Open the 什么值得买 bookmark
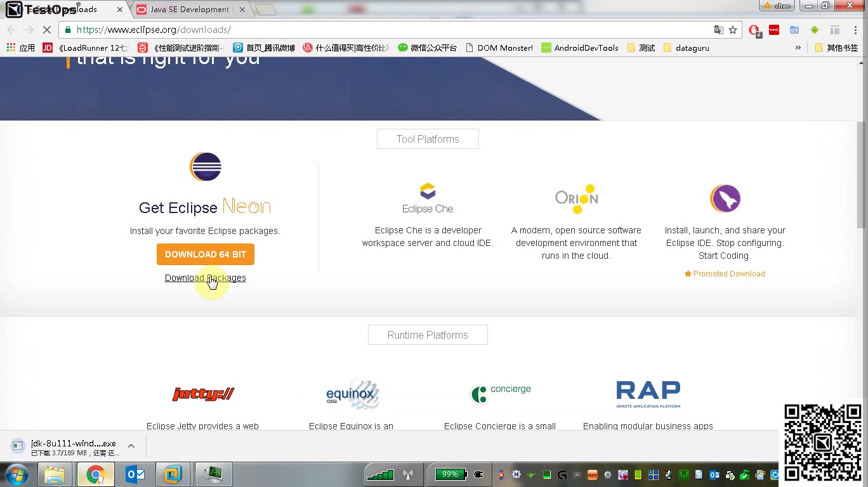 346,48
